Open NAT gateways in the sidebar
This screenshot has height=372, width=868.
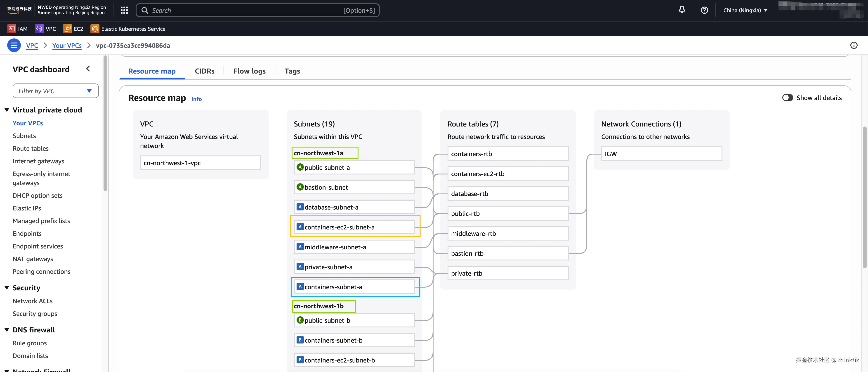point(33,259)
